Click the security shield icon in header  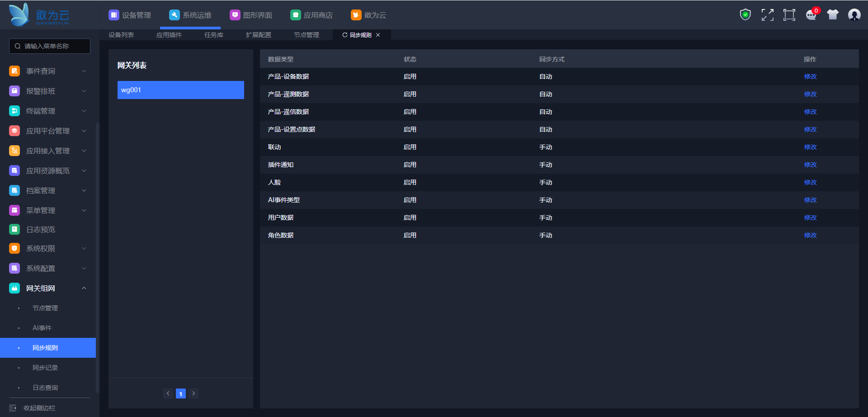pyautogui.click(x=745, y=15)
